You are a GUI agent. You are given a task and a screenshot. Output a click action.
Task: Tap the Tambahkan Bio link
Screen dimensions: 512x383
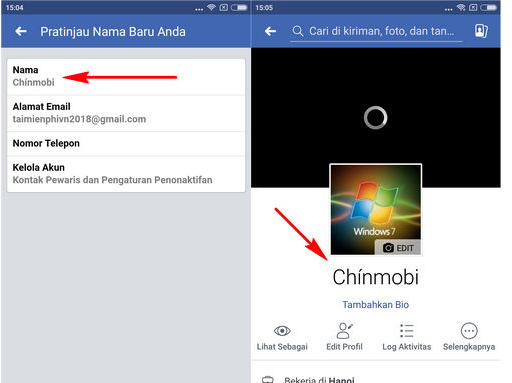[376, 305]
